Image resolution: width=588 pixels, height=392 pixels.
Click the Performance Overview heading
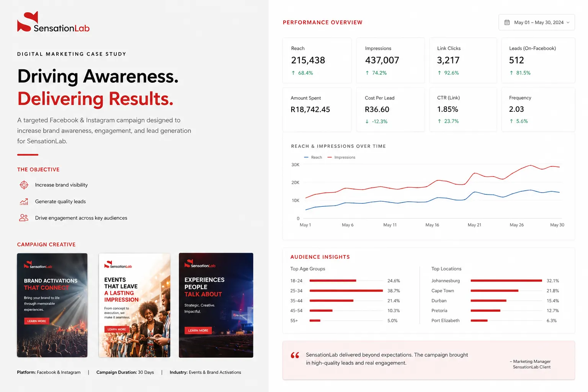(x=322, y=23)
